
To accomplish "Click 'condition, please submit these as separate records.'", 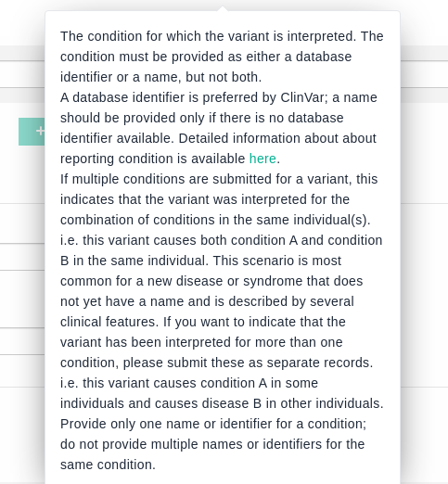I will 216,363.
